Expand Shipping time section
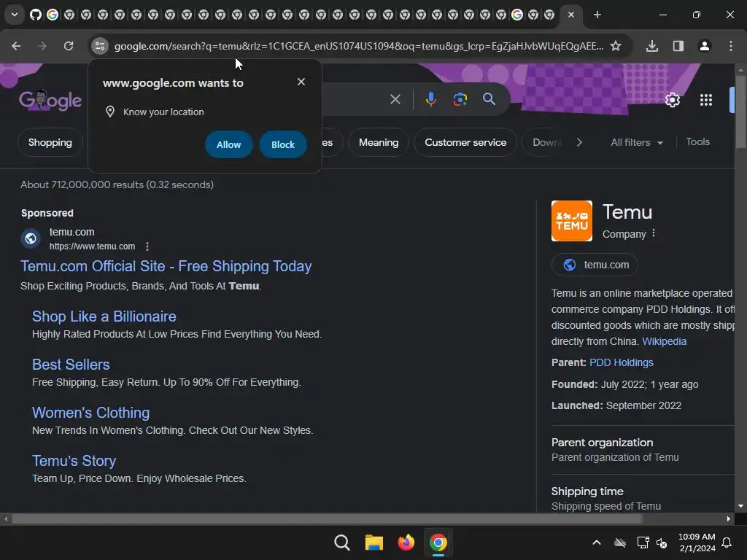 tap(643, 498)
